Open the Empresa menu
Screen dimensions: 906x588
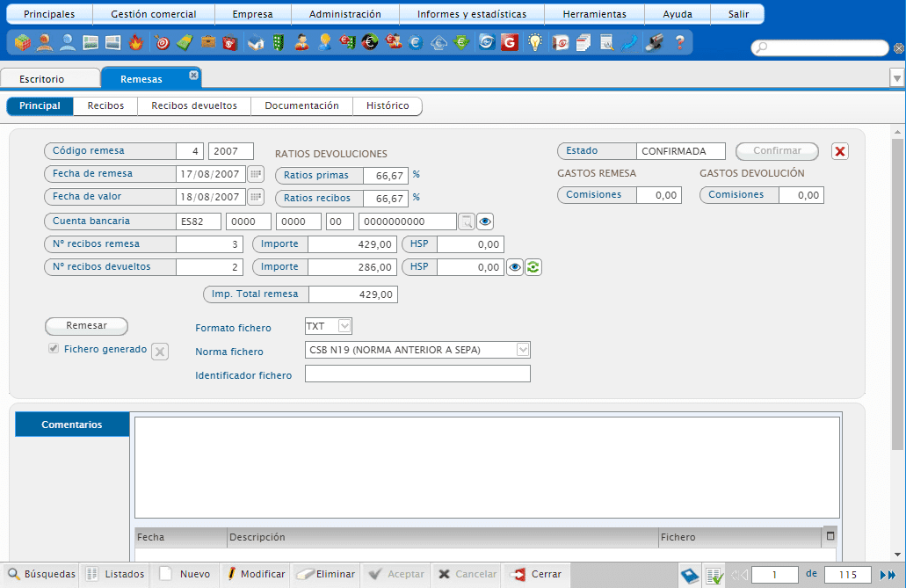tap(252, 14)
